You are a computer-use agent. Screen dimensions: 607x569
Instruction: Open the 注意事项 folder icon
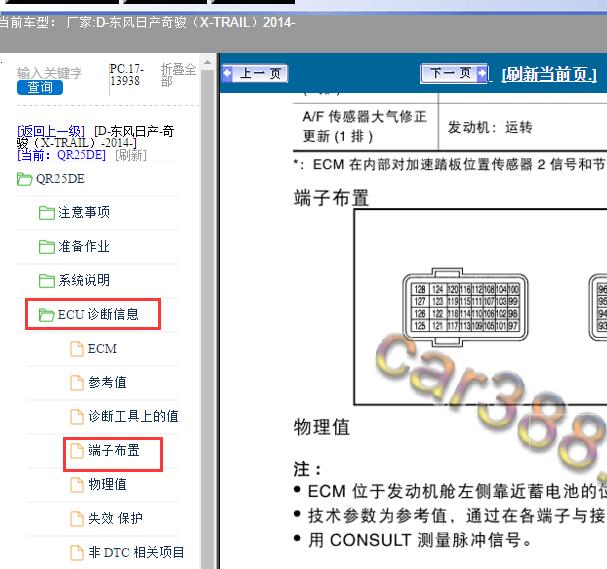47,213
